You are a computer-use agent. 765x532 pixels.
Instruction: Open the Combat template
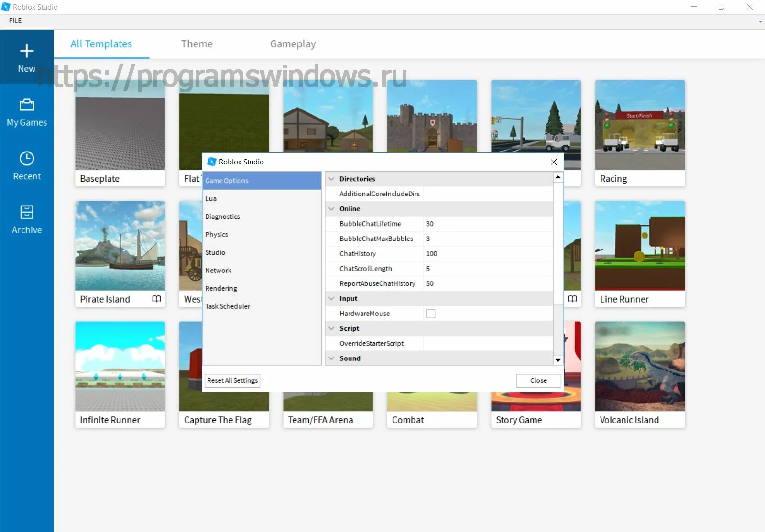[x=432, y=411]
